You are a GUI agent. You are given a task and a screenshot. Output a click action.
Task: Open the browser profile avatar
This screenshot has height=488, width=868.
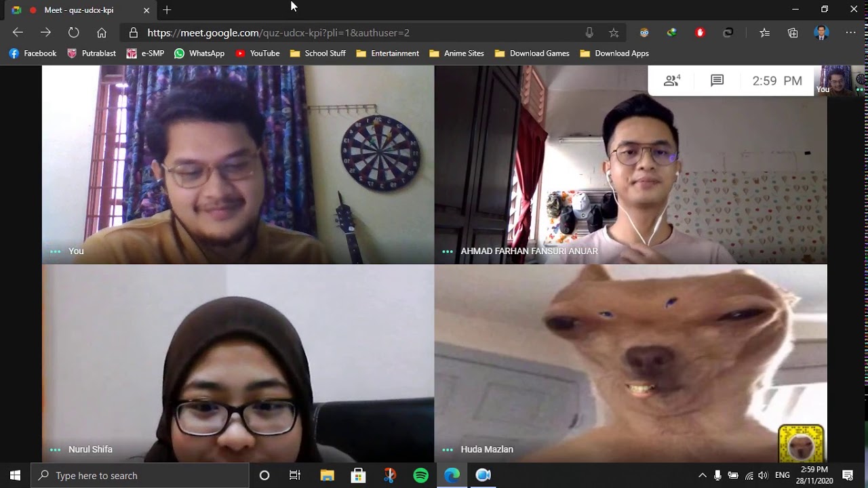[821, 33]
